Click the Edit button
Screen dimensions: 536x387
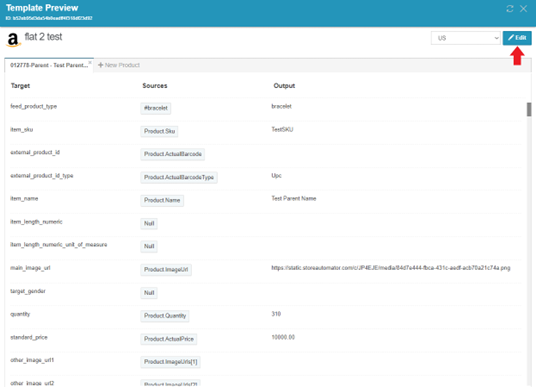517,38
